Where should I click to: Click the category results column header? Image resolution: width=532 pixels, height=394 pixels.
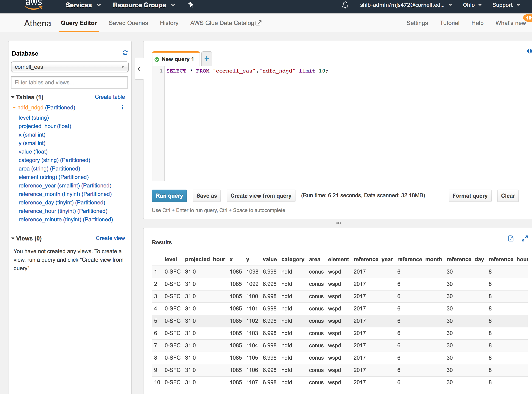[293, 259]
